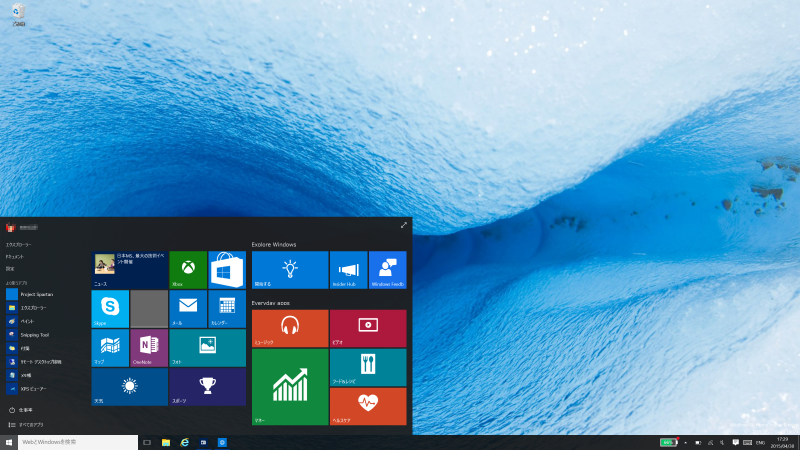Image resolution: width=800 pixels, height=450 pixels.
Task: Launch the Windows Store tile
Action: [x=227, y=270]
